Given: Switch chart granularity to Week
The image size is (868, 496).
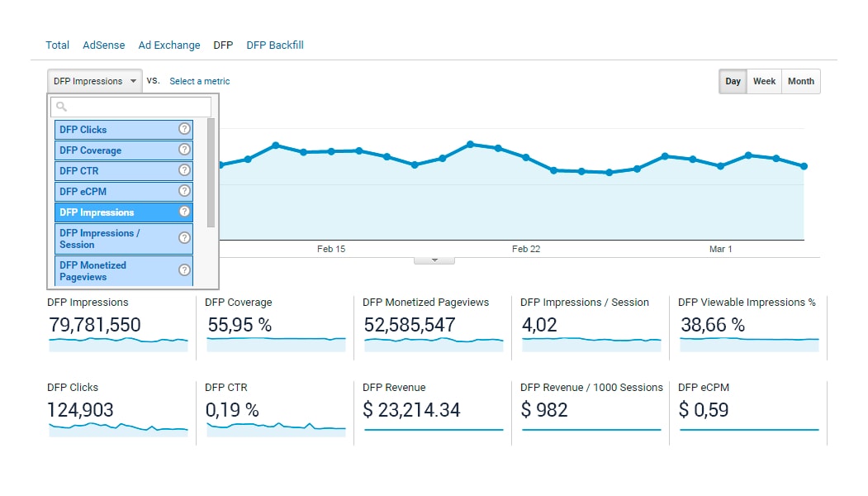Looking at the screenshot, I should pyautogui.click(x=764, y=81).
